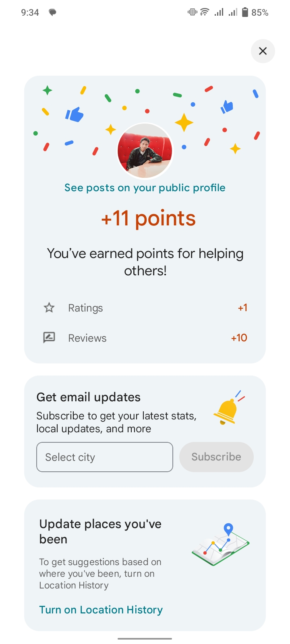Tap the large blue thumbs-up icon

point(75,115)
